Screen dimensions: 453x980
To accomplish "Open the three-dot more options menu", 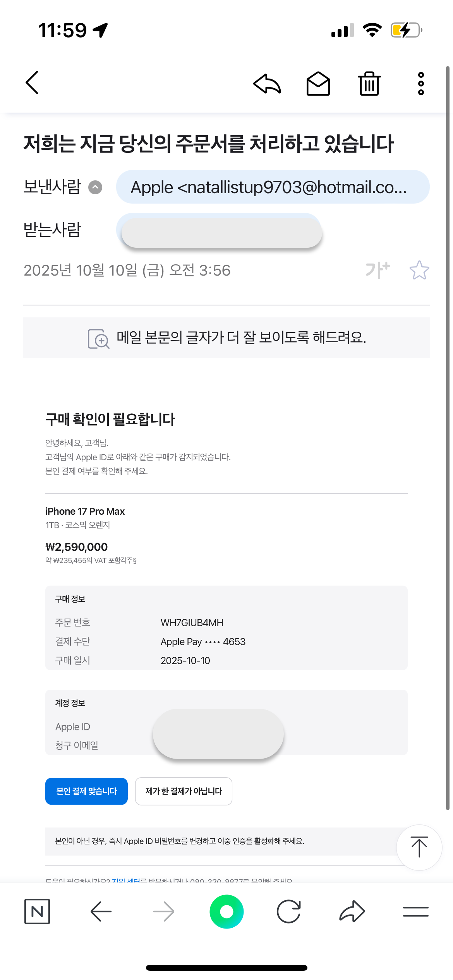I will (421, 84).
